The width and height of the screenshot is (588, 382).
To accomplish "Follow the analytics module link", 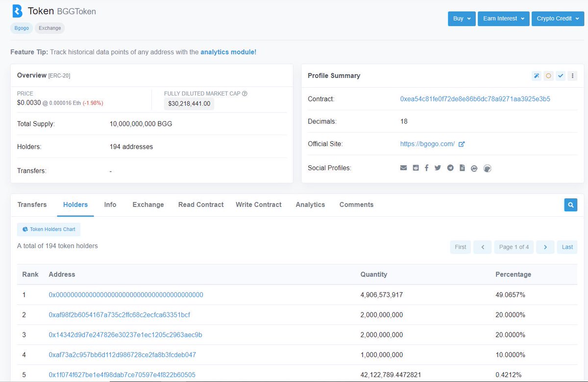I will [228, 51].
